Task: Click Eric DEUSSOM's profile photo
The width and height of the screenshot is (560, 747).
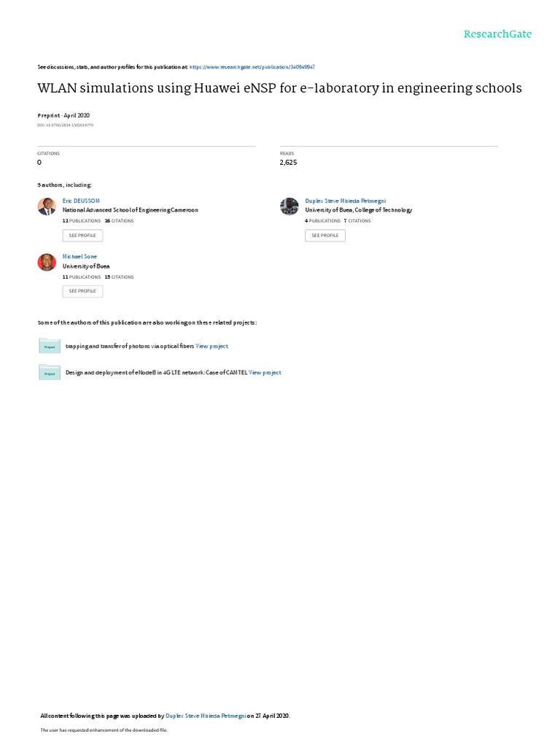Action: tap(47, 206)
